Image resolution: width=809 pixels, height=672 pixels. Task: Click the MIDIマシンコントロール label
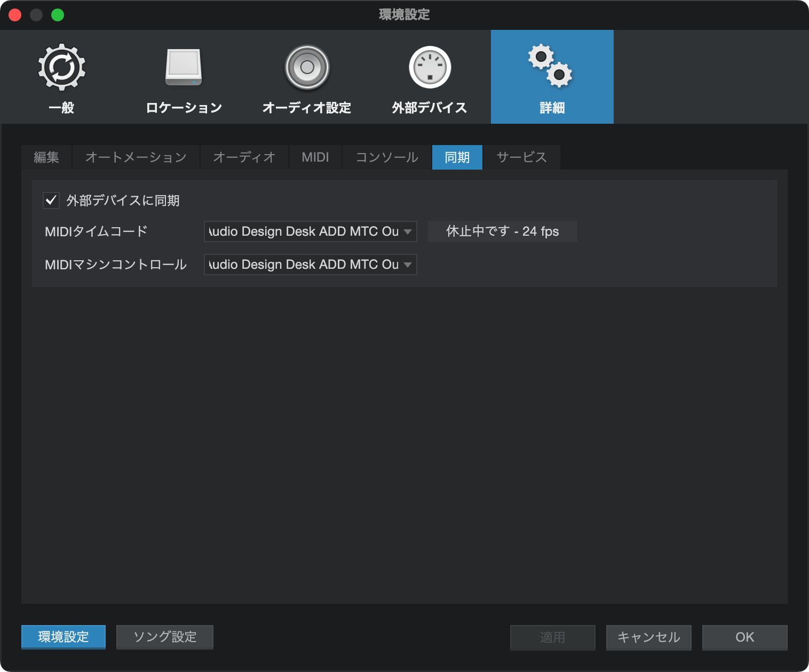pyautogui.click(x=116, y=265)
